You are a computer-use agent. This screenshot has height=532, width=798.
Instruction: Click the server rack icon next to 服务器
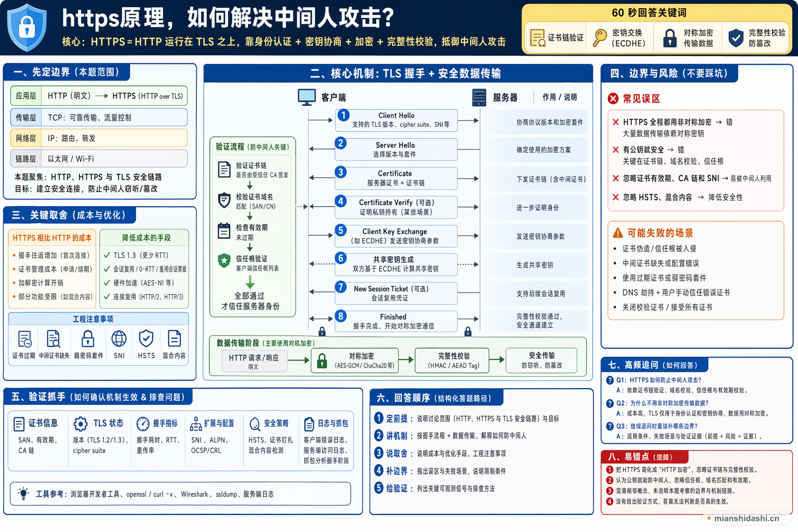coord(479,97)
